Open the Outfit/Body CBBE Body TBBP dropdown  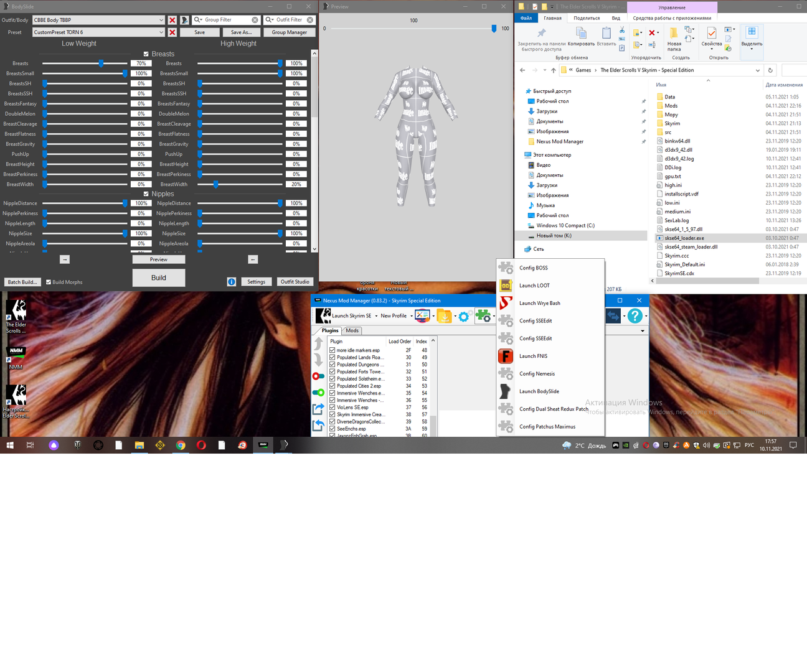161,20
